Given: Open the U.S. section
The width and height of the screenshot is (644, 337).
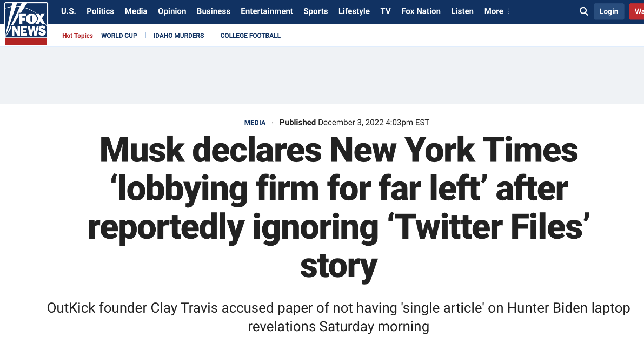Looking at the screenshot, I should coord(69,11).
